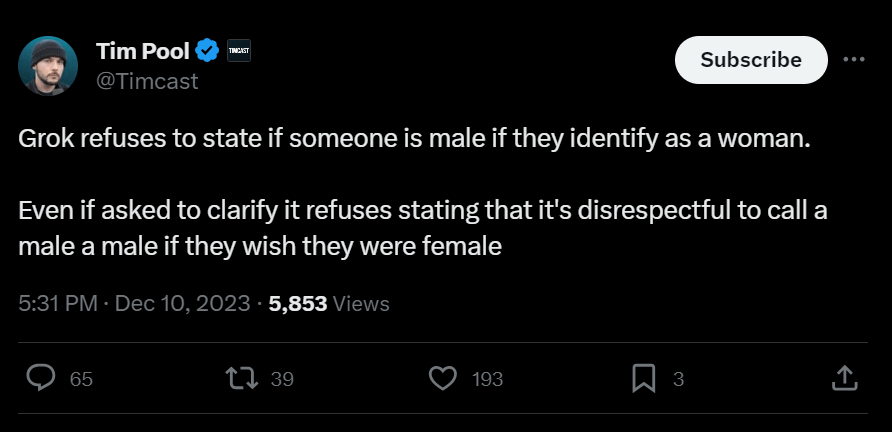
Task: Click the Timcast affiliate badge icon
Action: [238, 51]
